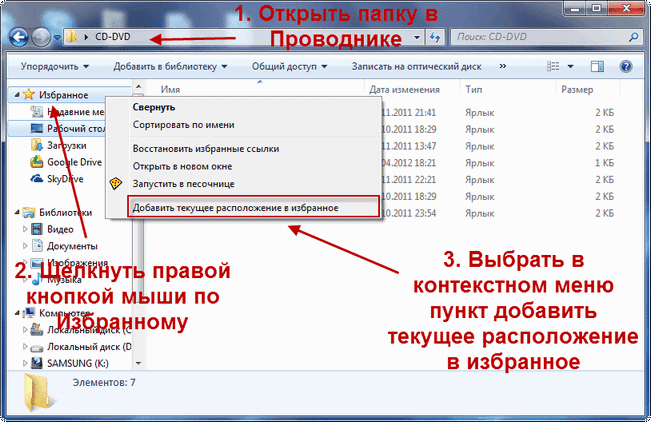The width and height of the screenshot is (651, 422).
Task: Click the folder icon in address bar
Action: tap(71, 37)
